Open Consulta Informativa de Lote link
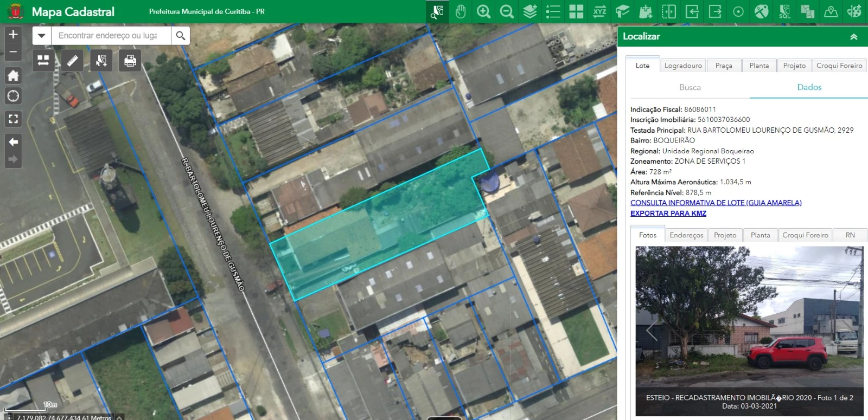Viewport: 868px width, 420px height. [716, 203]
